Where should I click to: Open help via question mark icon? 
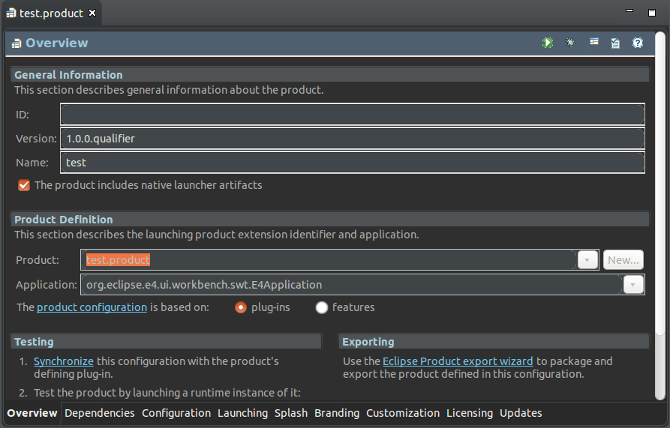coord(638,43)
